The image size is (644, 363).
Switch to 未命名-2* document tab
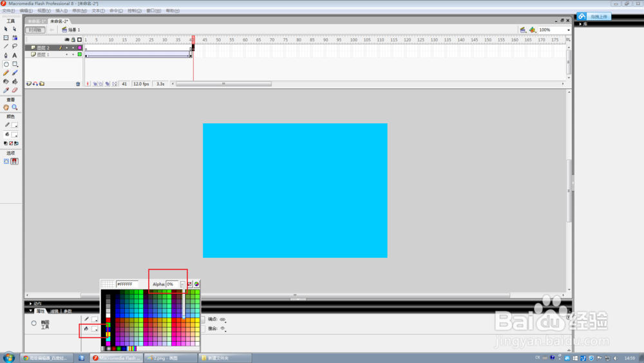[59, 21]
